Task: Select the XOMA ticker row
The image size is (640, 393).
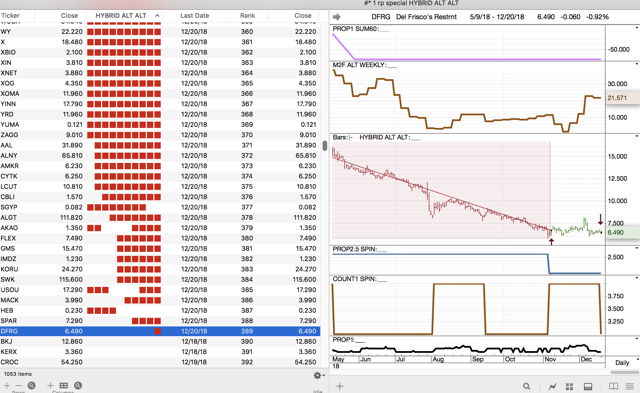Action: tap(160, 93)
